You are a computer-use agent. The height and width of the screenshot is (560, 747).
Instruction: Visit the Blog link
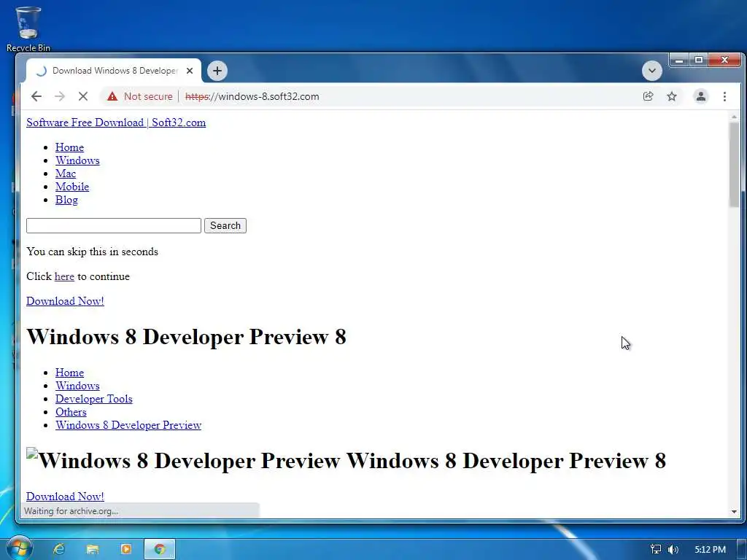point(66,200)
